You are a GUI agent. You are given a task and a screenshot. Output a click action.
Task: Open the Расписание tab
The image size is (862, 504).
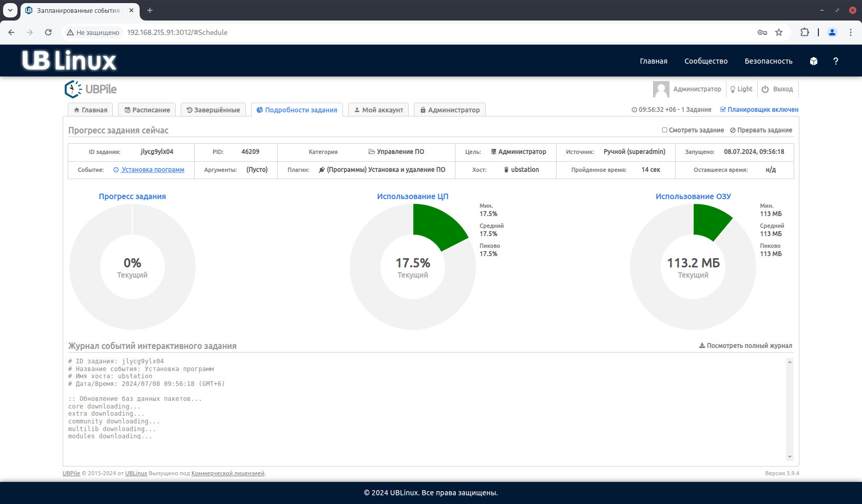click(x=147, y=110)
